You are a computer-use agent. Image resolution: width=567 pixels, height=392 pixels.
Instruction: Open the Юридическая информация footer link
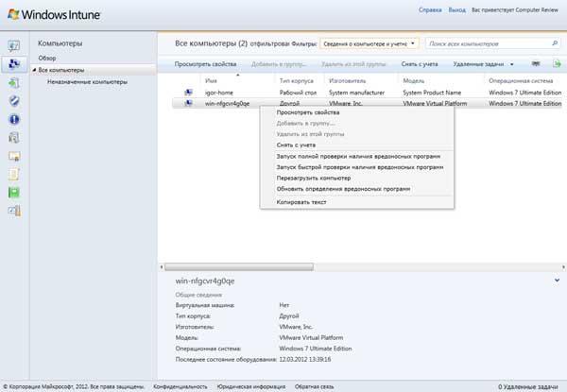tap(251, 386)
